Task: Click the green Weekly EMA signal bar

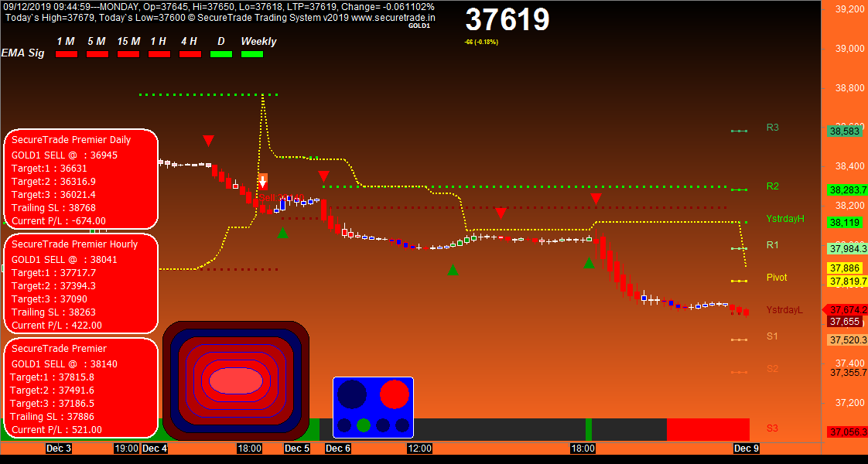Action: 252,54
